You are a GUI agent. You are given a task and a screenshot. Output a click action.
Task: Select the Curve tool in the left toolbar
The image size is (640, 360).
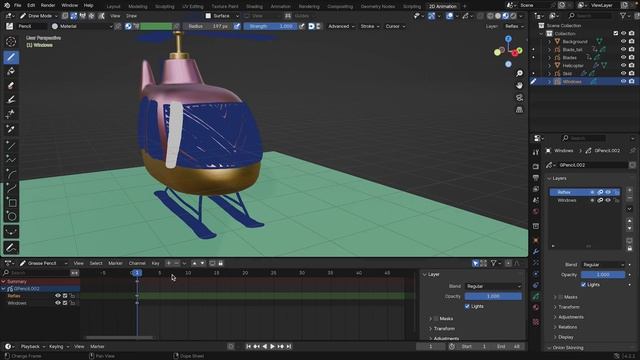coord(11,188)
